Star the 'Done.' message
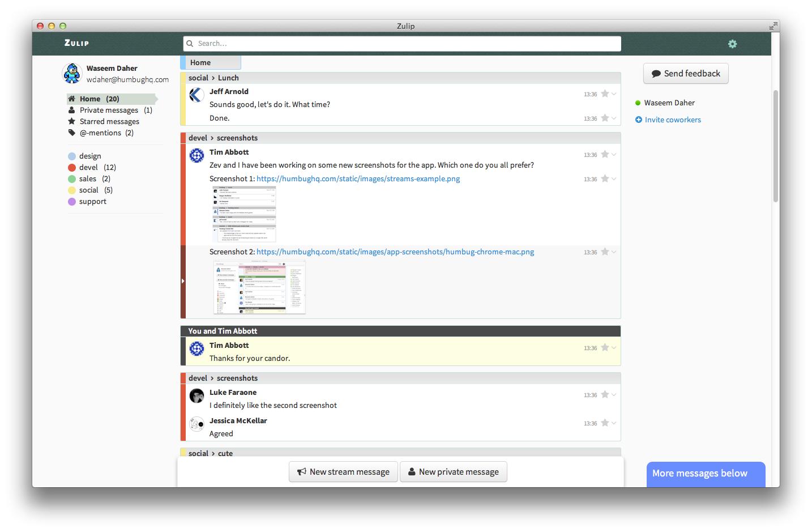 click(x=605, y=118)
